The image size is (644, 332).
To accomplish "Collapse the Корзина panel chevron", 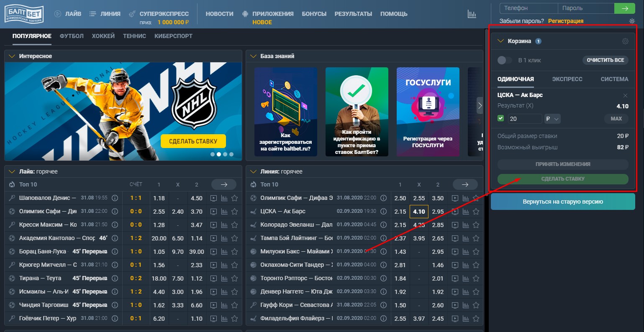I will pyautogui.click(x=500, y=41).
